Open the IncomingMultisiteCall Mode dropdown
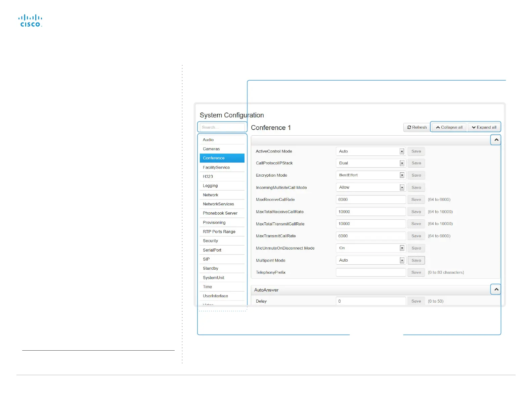This screenshot has height=400, width=532. point(370,187)
